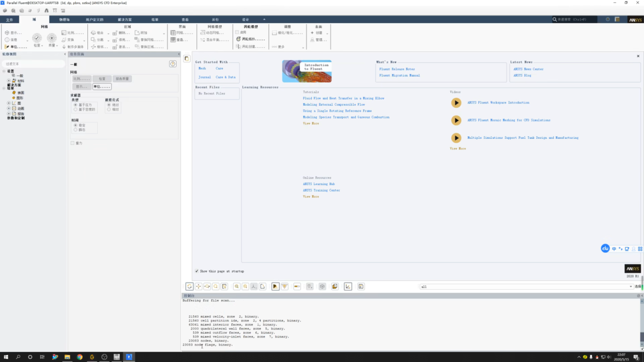
Task: Open the 文件 (File) menu tab
Action: (9, 19)
